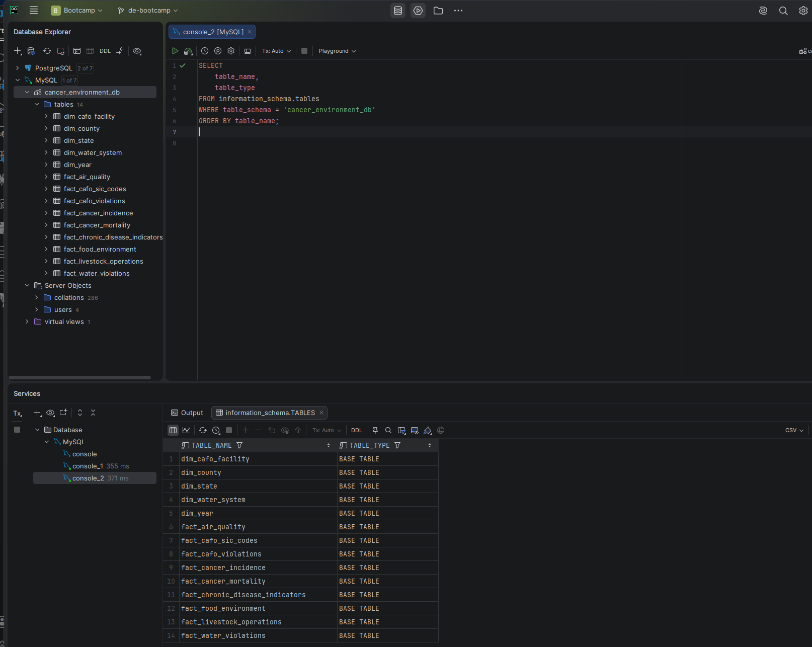Viewport: 812px width, 647px height.
Task: Open the main hamburger menu
Action: click(34, 10)
